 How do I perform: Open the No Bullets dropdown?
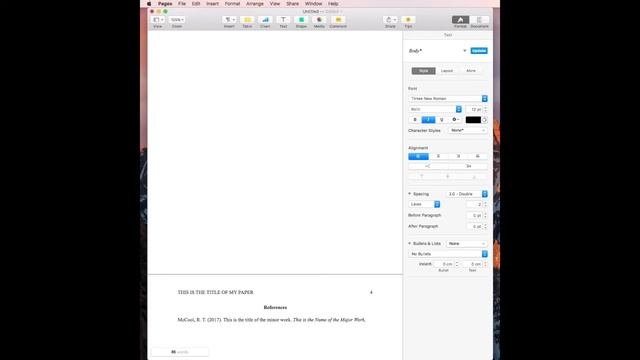[x=448, y=254]
